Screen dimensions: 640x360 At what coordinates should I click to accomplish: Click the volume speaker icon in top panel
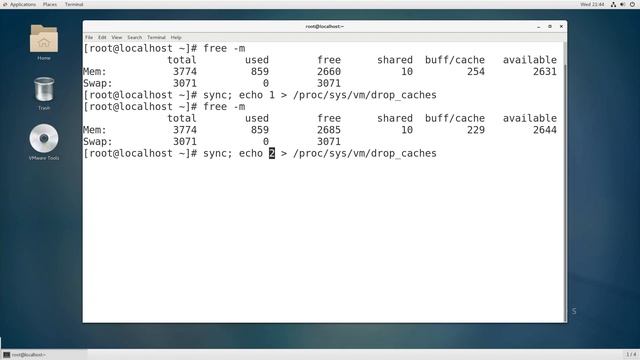click(622, 4)
